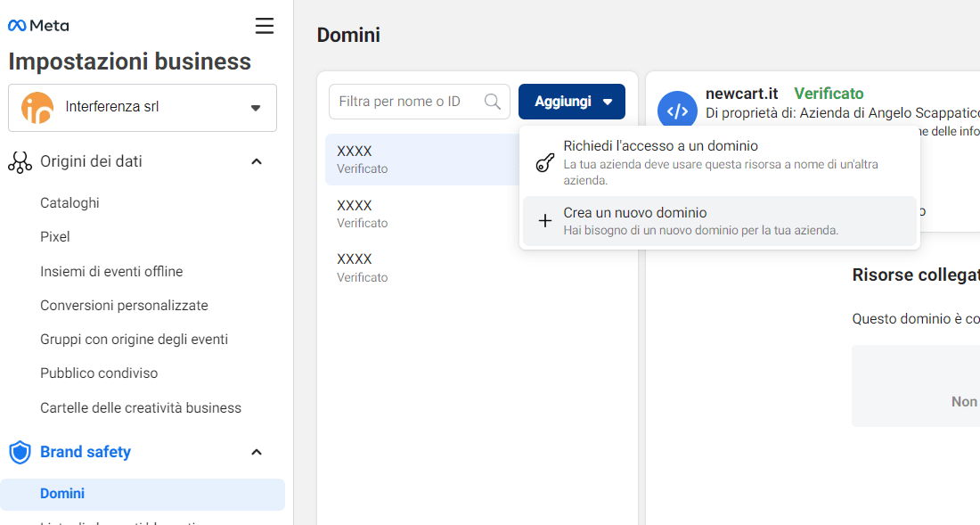This screenshot has height=525, width=980.
Task: Click the Meta logo
Action: coord(38,26)
